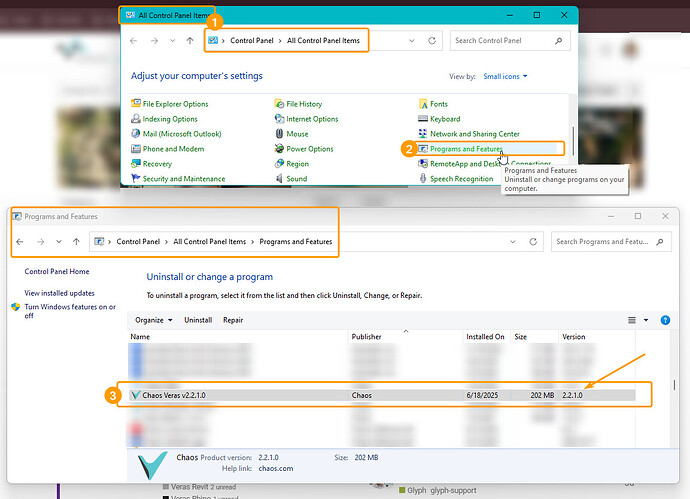Click the program list vertical scrollbar

coord(674,385)
